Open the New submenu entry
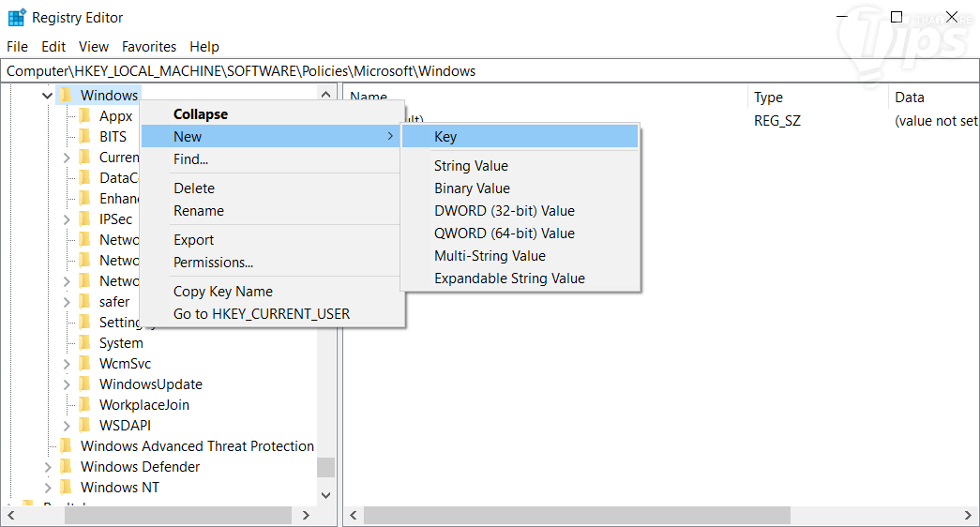 (x=271, y=136)
